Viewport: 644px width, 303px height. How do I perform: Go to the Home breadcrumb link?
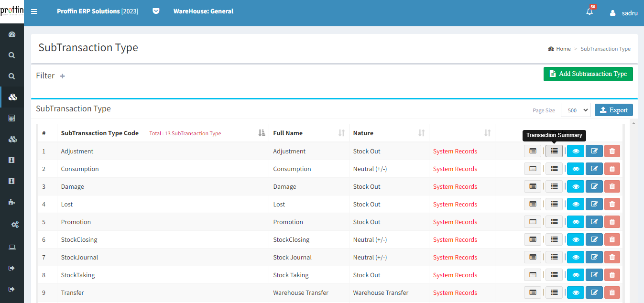563,49
